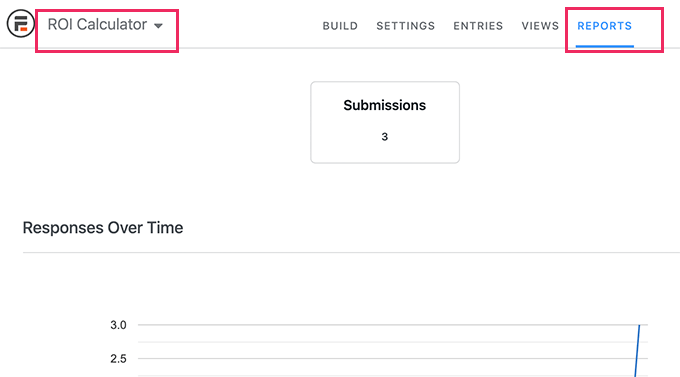The width and height of the screenshot is (680, 377).
Task: Select the submissions count number 3
Action: 385,137
